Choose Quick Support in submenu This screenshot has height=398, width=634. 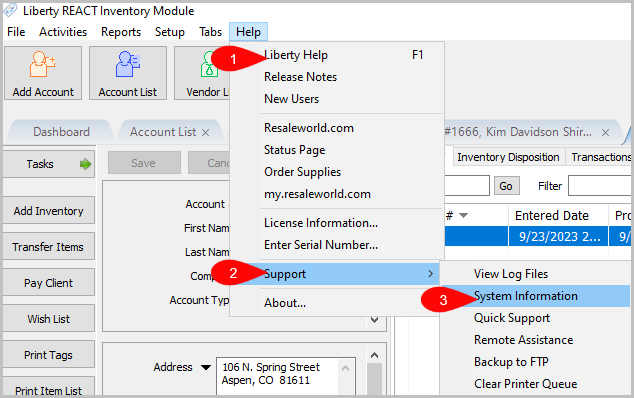coord(535,318)
